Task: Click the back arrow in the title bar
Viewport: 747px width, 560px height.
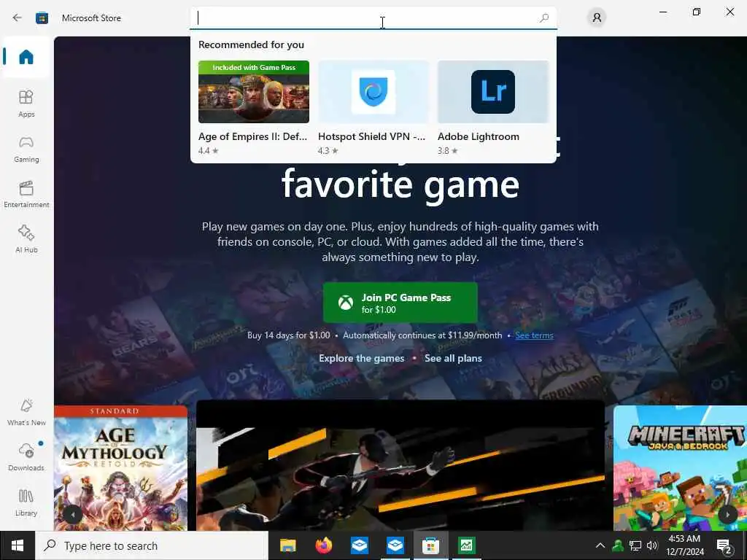Action: 18,18
